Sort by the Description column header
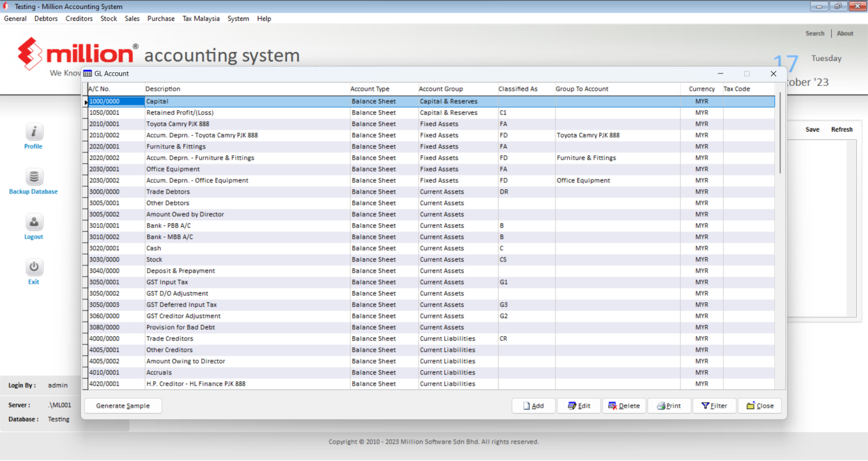 pyautogui.click(x=247, y=89)
